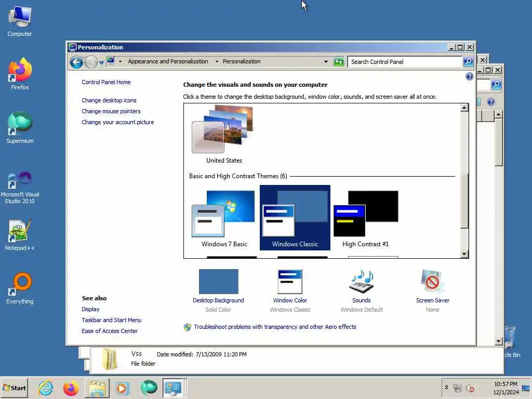Maximize the Personalization window
The image size is (532, 399).
coord(460,47)
